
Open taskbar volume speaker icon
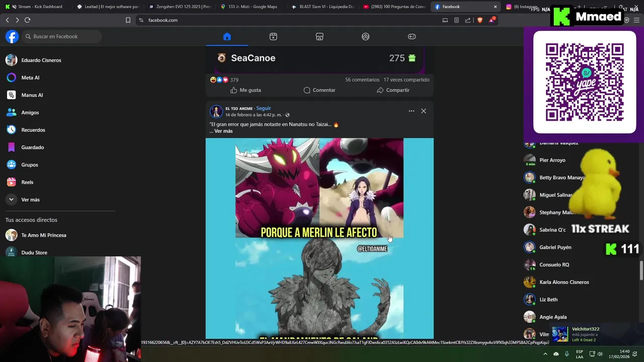coord(600,354)
